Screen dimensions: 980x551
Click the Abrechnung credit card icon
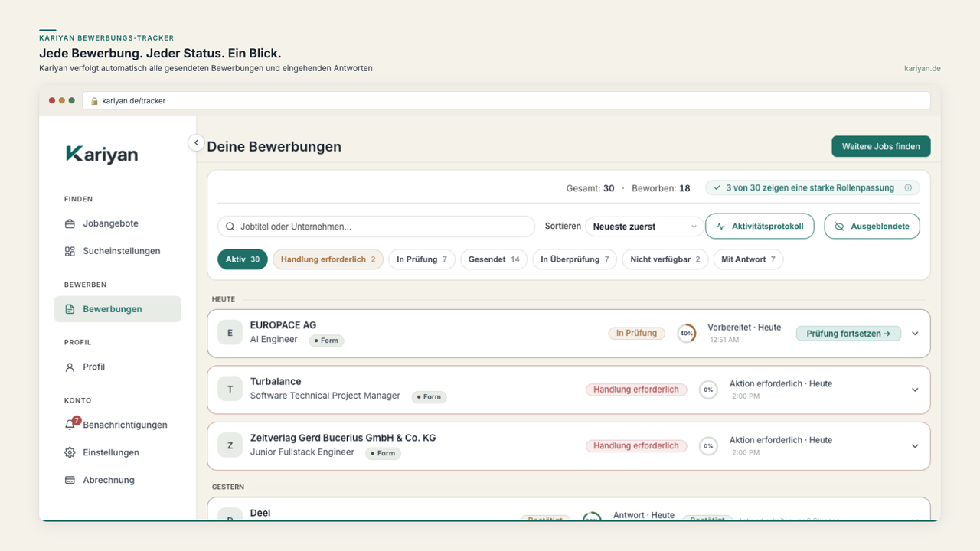pos(70,480)
